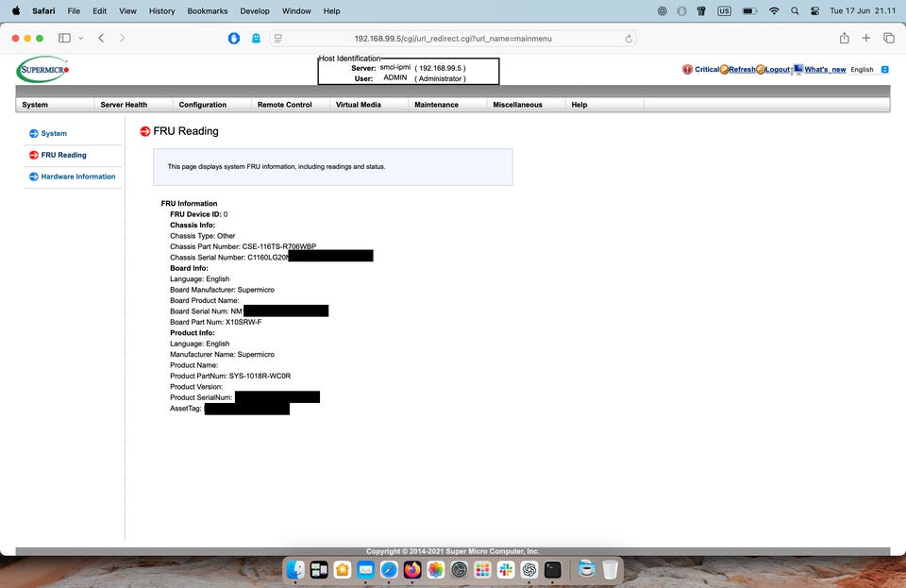Open Terminal from the Dock
Viewport: 906px width, 588px height.
[x=553, y=570]
